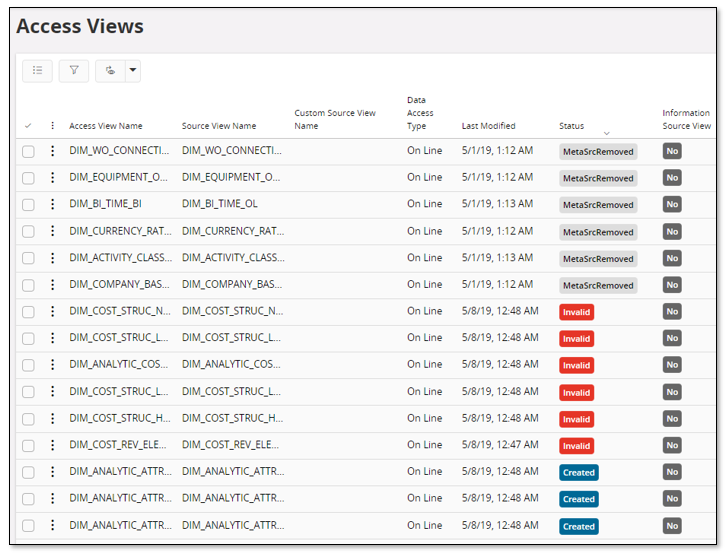Open three-dot menu for DIM_BI_TIME_BI row
Viewport: 726px width, 553px height.
(x=53, y=204)
